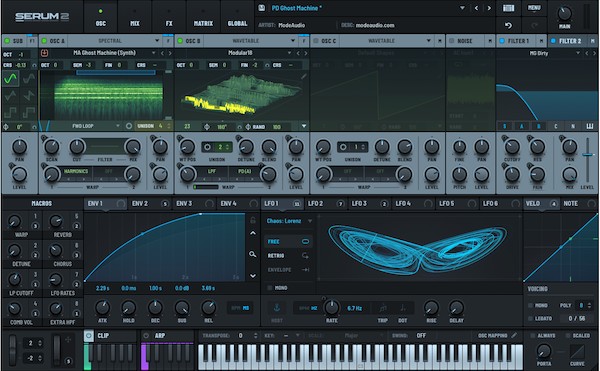Switch to the MATRIX tab
600x371 pixels.
(x=203, y=17)
